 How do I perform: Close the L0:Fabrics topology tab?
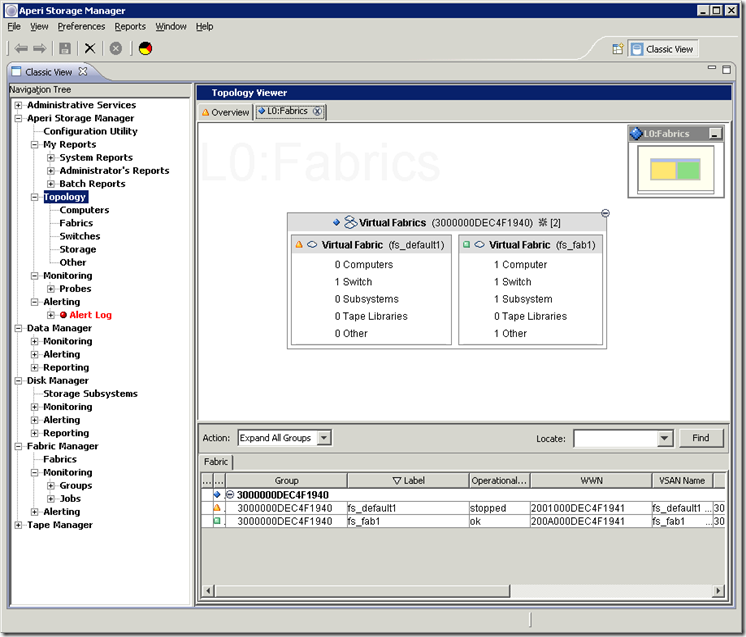pos(317,111)
